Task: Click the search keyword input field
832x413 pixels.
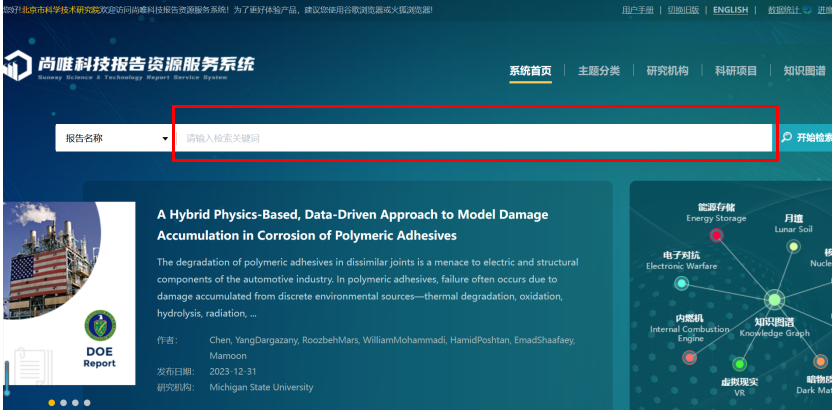Action: (475, 138)
